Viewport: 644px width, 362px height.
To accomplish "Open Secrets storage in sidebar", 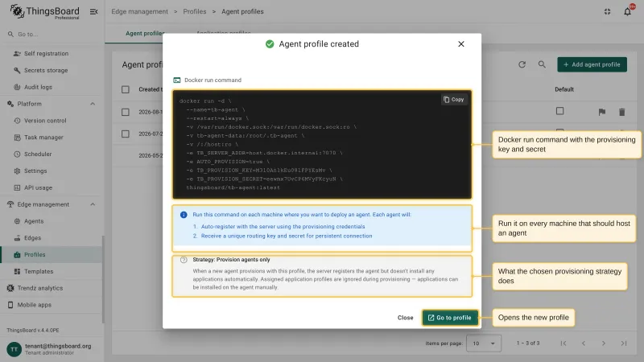I will (46, 70).
